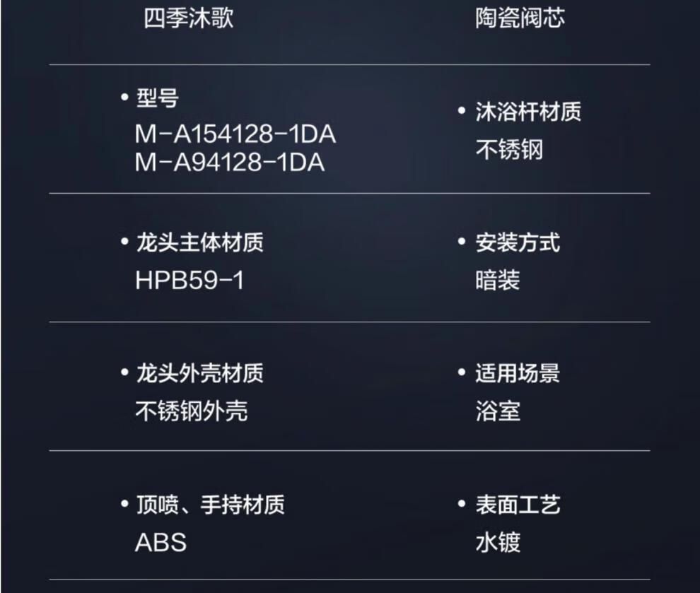Click the 不锈钢外壳 value
The image size is (700, 593).
click(x=192, y=411)
